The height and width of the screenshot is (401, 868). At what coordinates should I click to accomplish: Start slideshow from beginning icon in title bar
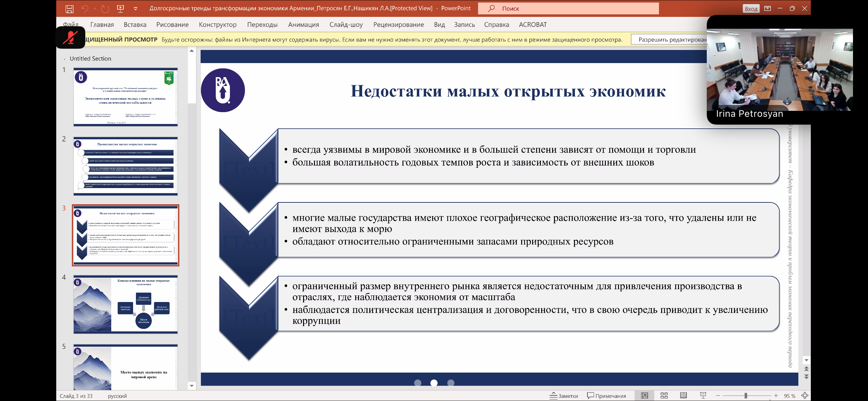[x=120, y=9]
